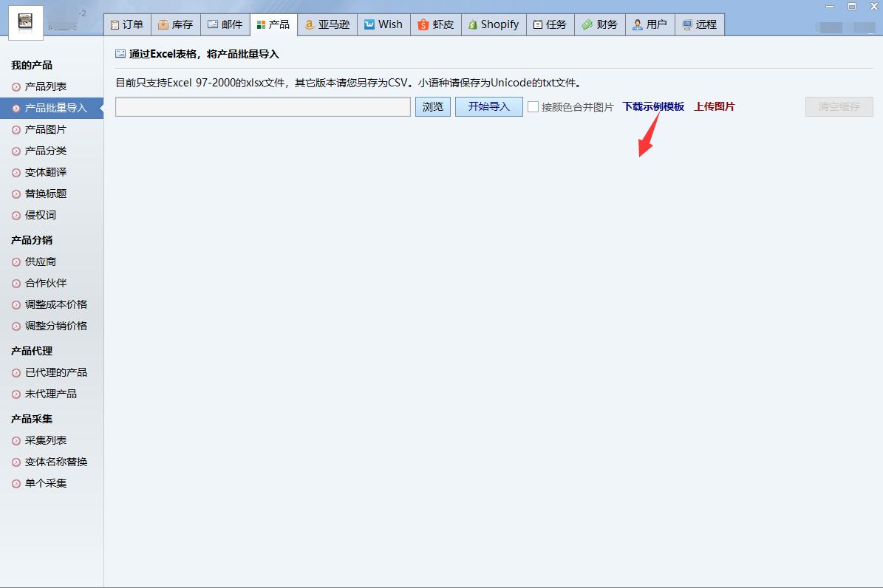Image resolution: width=883 pixels, height=588 pixels.
Task: Click the remote monitor icon
Action: (x=687, y=24)
